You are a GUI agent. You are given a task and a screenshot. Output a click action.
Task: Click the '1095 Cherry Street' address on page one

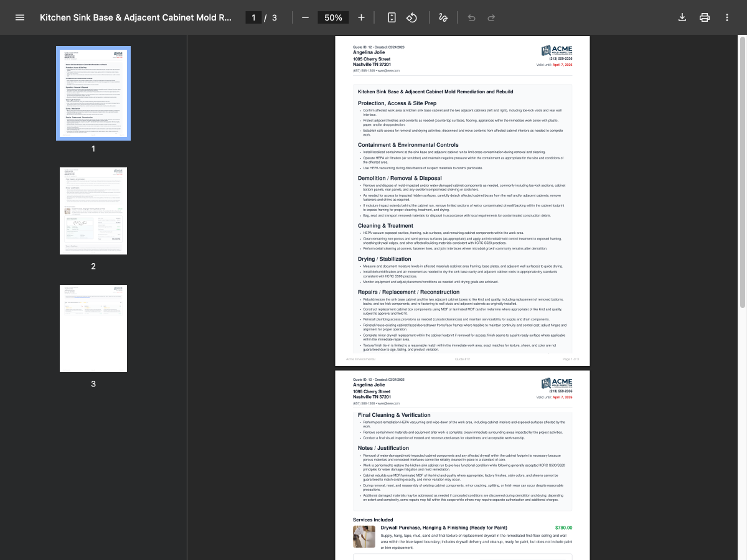pos(372,59)
